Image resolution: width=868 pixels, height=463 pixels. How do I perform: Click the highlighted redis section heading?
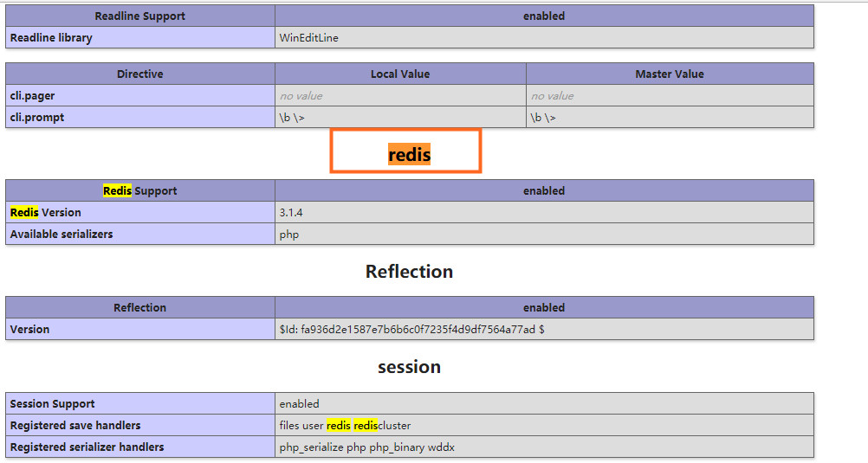[x=409, y=155]
